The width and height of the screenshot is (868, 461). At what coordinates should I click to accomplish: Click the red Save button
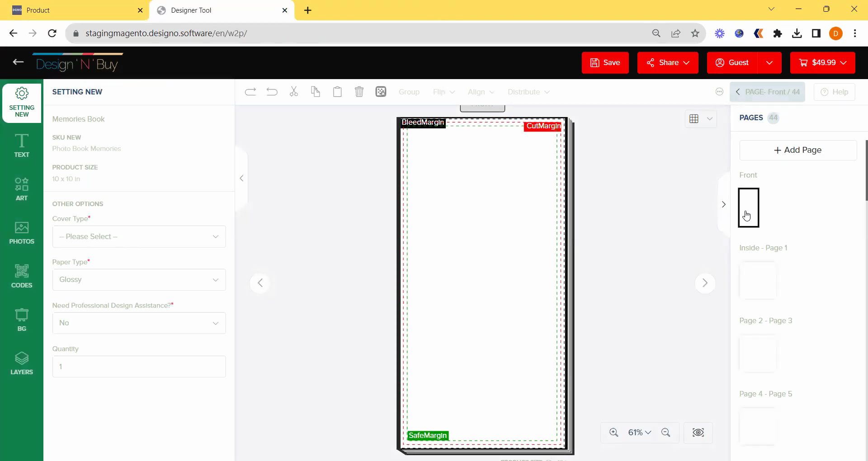(605, 62)
